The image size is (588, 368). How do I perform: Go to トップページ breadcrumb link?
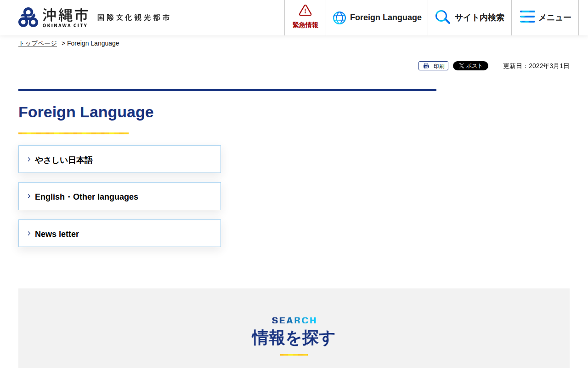38,43
